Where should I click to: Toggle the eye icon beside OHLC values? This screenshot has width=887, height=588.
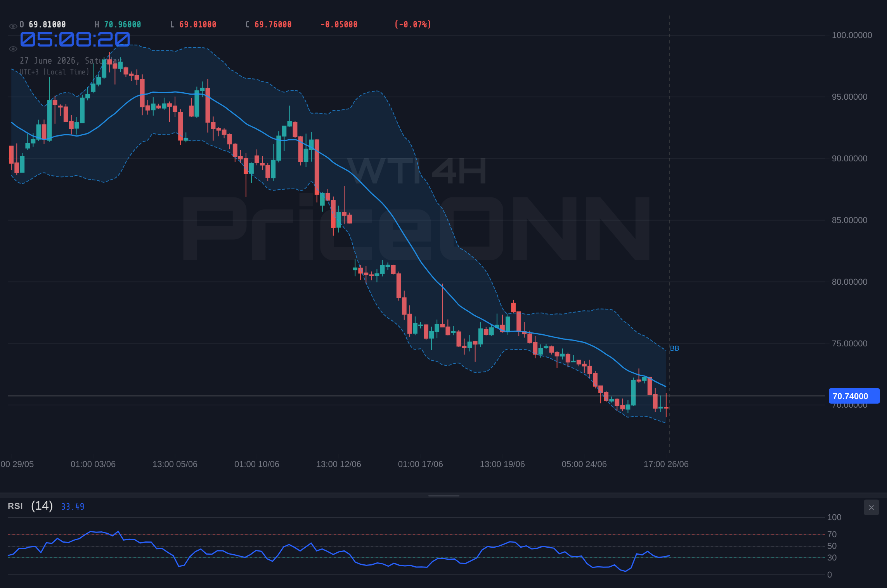tap(13, 26)
